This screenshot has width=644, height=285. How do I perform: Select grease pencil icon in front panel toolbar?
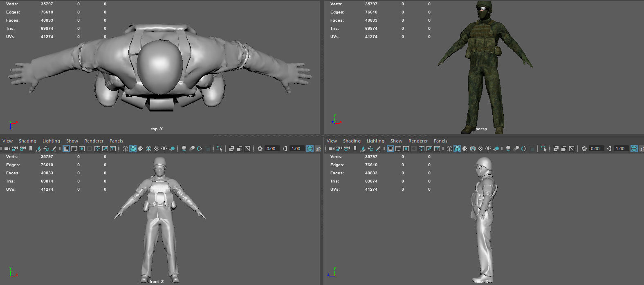point(54,149)
